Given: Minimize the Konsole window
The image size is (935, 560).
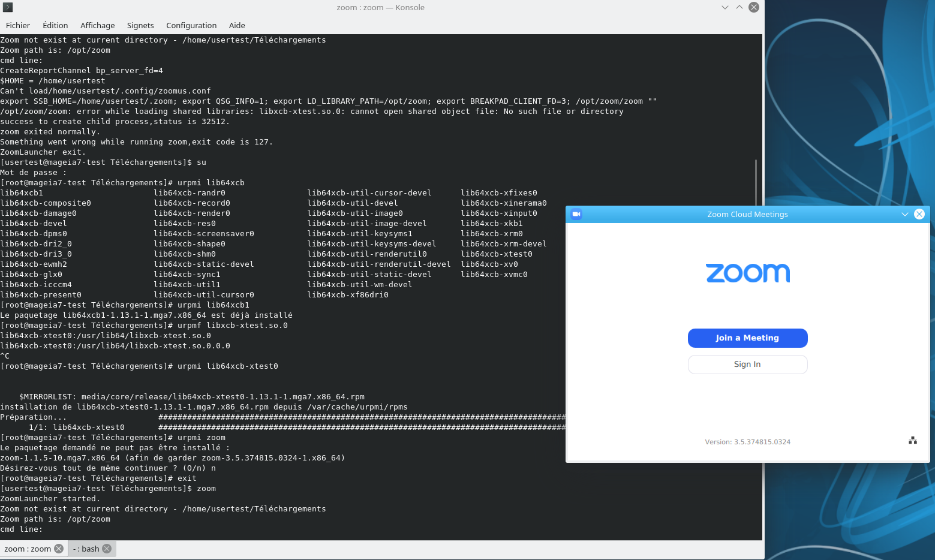Looking at the screenshot, I should point(725,7).
